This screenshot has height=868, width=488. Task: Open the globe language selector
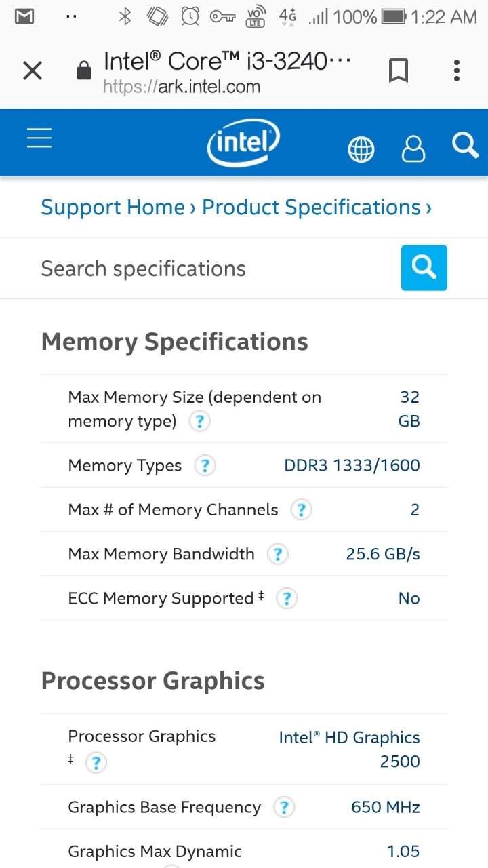361,149
